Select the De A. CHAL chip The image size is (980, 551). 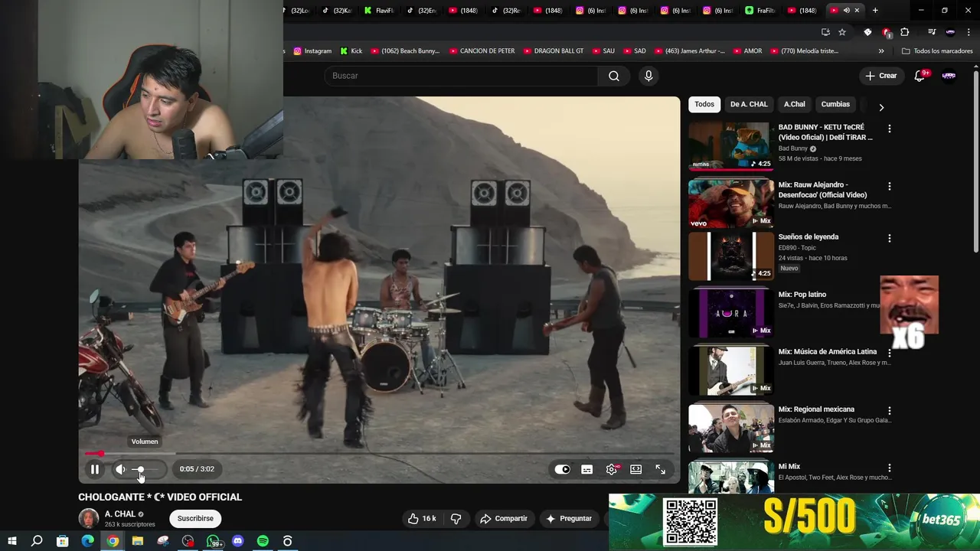coord(749,104)
